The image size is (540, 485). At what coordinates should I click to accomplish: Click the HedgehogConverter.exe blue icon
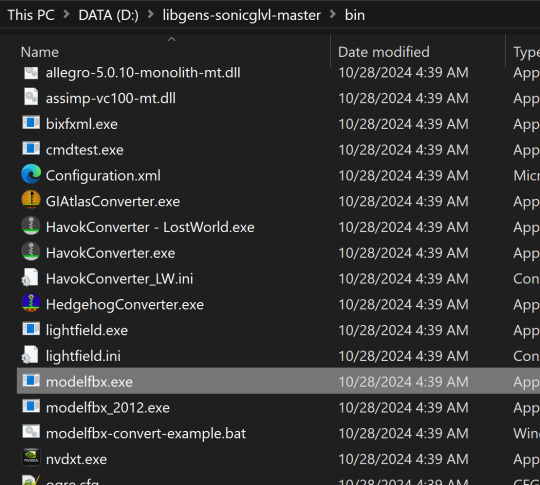tap(31, 303)
